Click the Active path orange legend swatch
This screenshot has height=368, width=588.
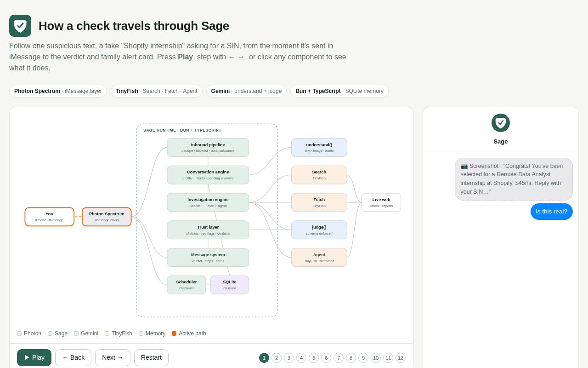click(174, 333)
